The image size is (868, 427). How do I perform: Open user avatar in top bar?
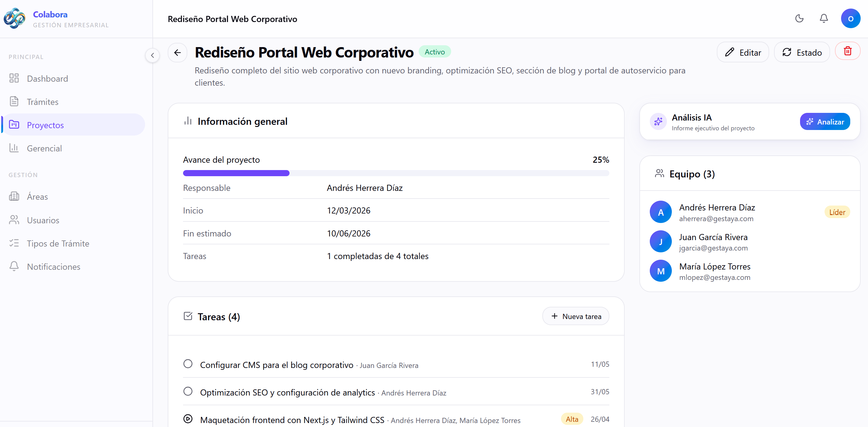pyautogui.click(x=850, y=19)
